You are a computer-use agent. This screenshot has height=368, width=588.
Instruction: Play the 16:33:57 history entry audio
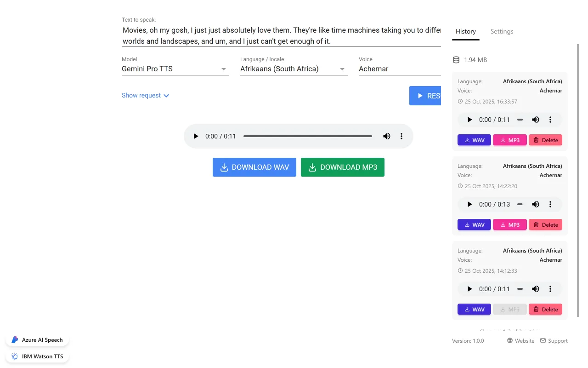pos(469,120)
